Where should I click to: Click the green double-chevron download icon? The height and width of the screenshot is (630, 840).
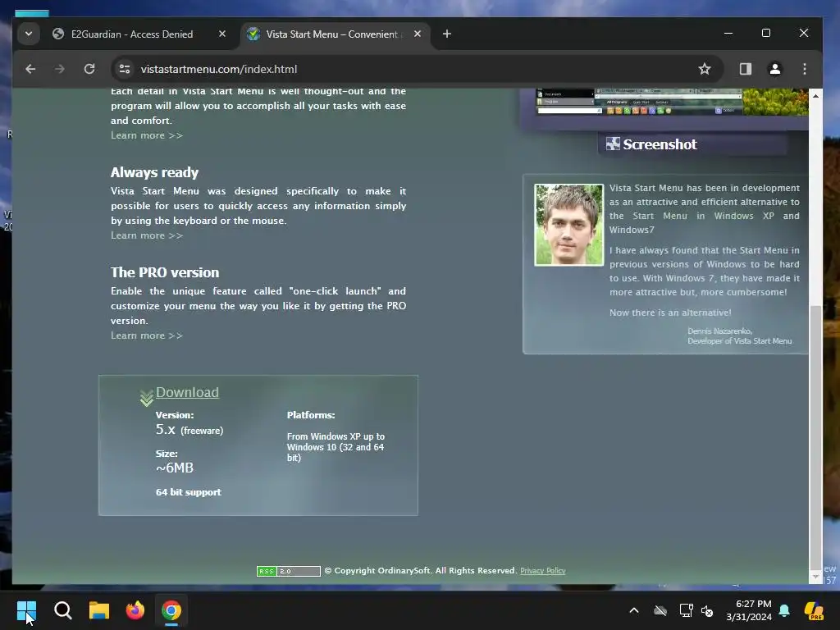tap(147, 398)
